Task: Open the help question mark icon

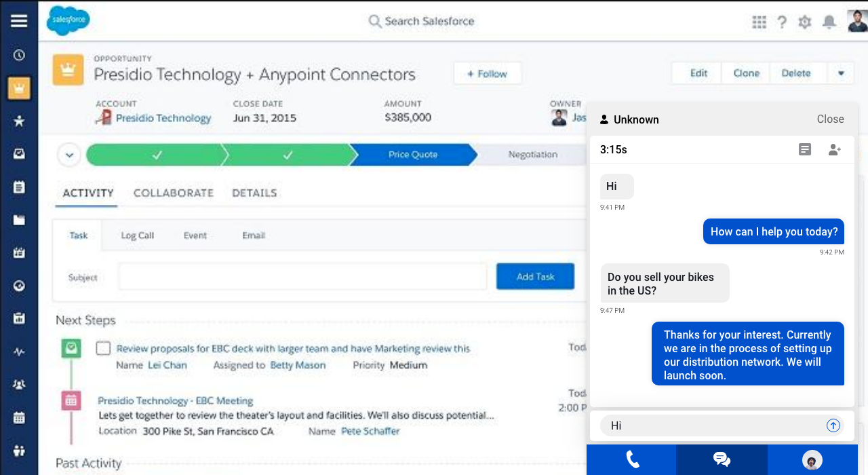Action: (782, 22)
